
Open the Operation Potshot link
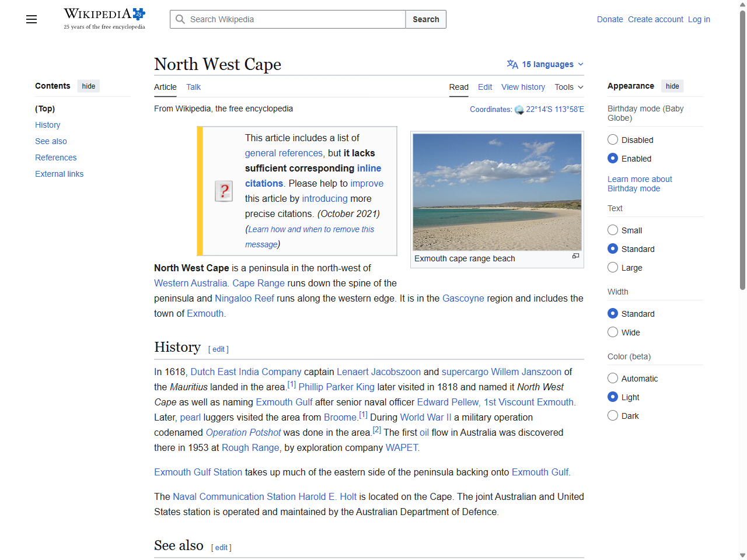pyautogui.click(x=243, y=432)
